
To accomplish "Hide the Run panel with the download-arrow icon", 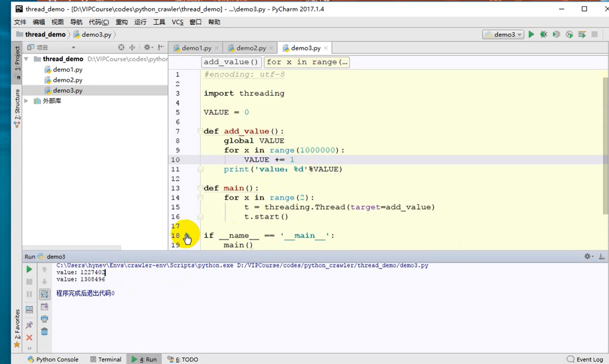I will click(602, 256).
